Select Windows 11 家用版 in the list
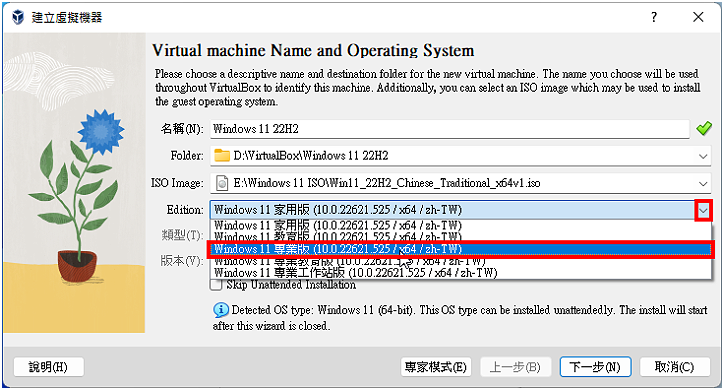 [460, 225]
